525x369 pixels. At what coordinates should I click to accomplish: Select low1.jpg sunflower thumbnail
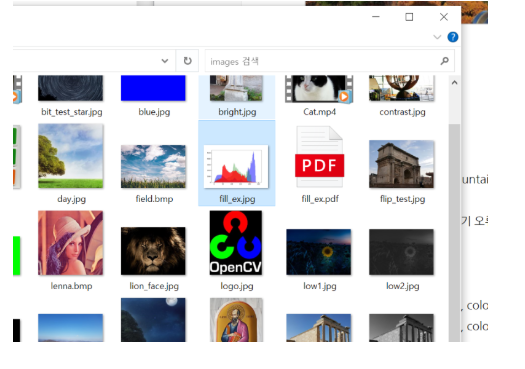point(319,252)
